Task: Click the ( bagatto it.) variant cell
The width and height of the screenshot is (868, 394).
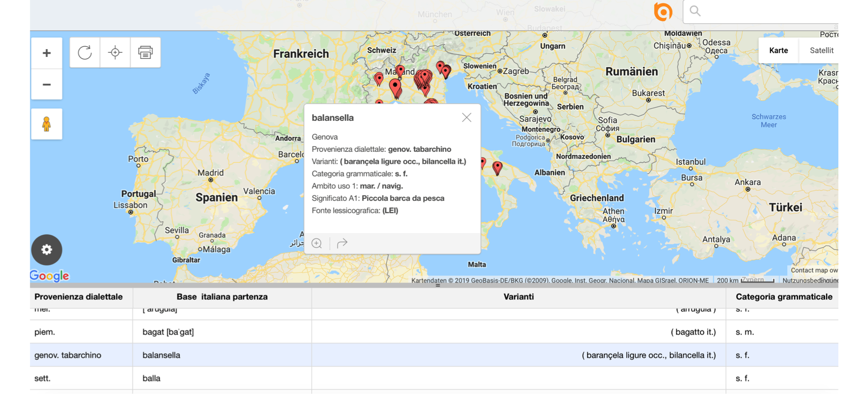Action: point(519,332)
